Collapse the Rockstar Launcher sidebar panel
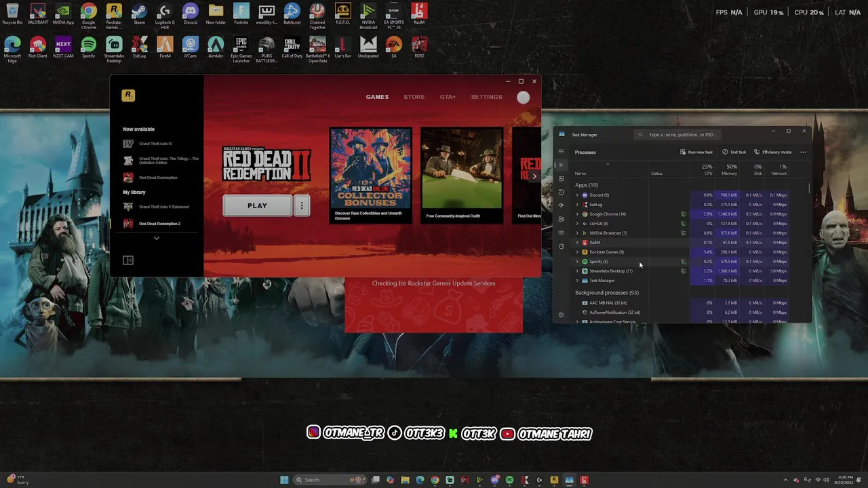 [127, 260]
